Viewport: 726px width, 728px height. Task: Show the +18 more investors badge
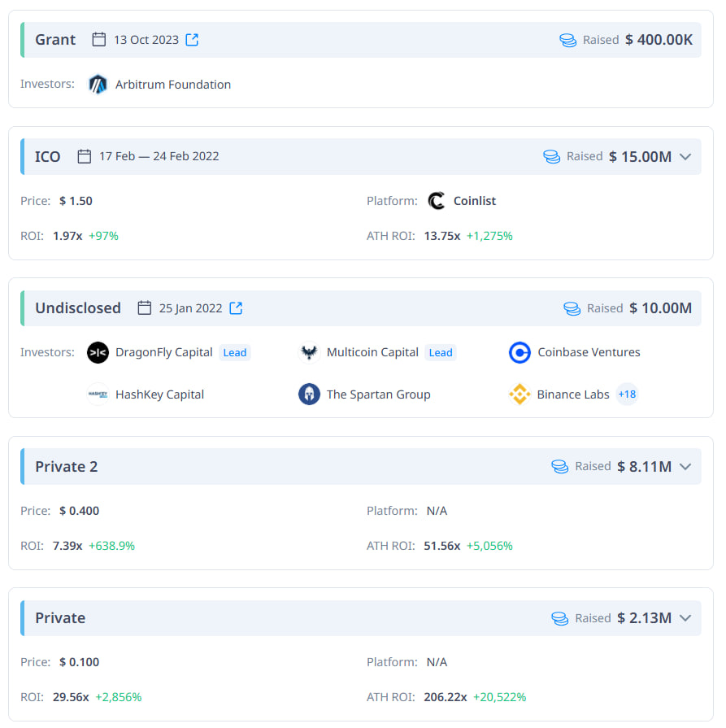point(627,395)
